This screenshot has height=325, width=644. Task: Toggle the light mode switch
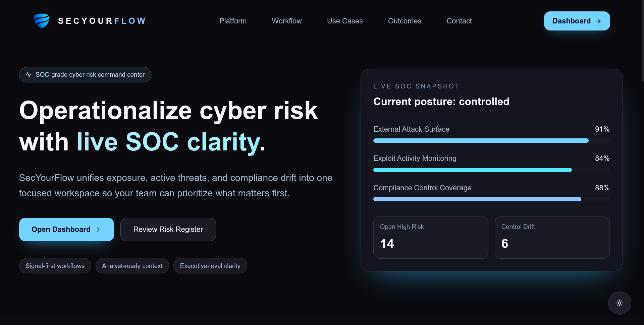tap(620, 303)
